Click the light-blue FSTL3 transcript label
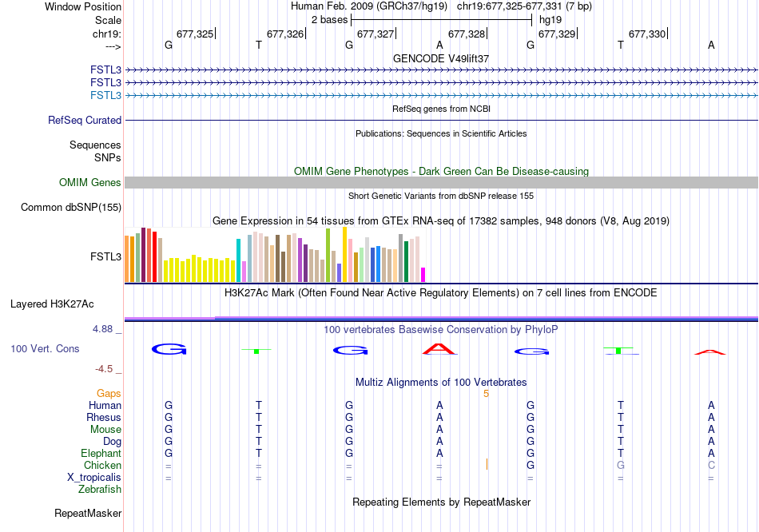This screenshot has height=532, width=759. pyautogui.click(x=105, y=95)
